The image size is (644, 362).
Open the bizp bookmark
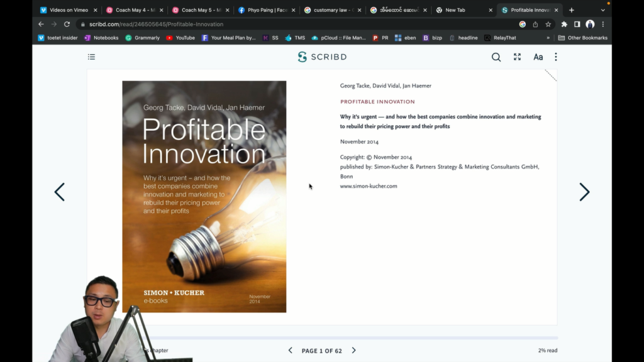[x=433, y=38]
